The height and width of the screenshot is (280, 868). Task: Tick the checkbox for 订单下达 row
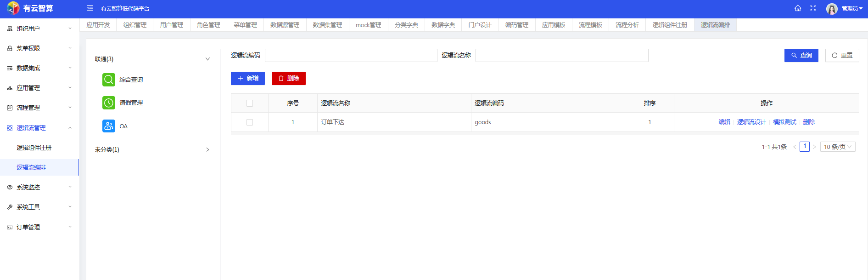click(x=250, y=122)
